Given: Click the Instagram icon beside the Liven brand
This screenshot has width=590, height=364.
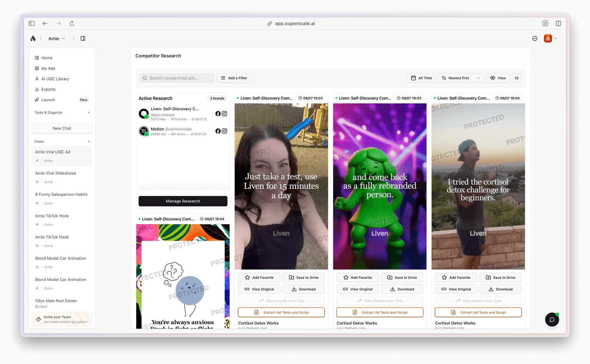Looking at the screenshot, I should point(224,114).
